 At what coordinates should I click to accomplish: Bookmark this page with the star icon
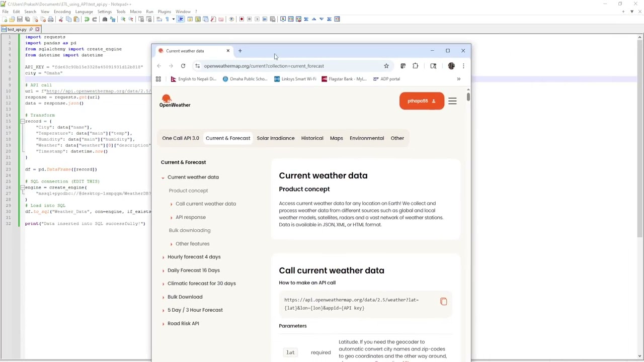tap(386, 66)
